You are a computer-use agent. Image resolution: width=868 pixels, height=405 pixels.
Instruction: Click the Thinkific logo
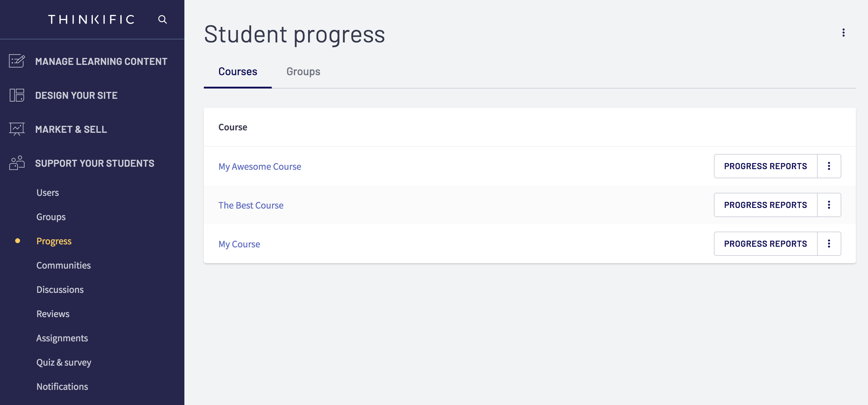click(x=91, y=19)
